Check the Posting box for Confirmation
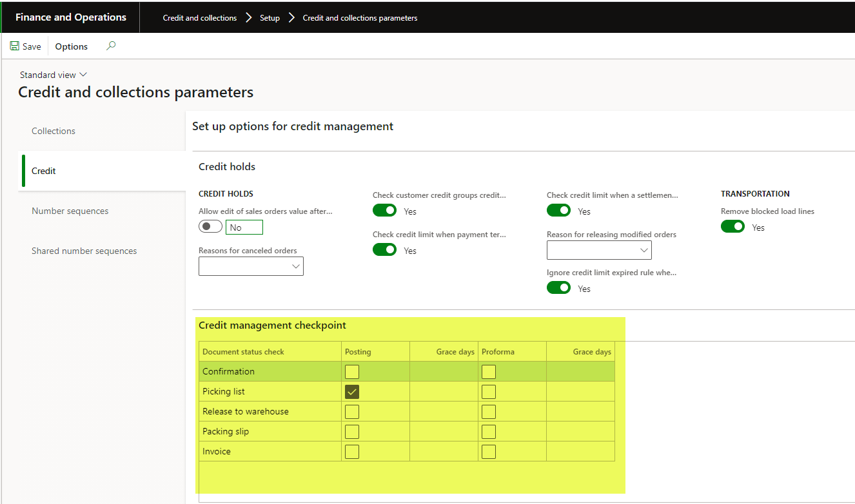 pyautogui.click(x=352, y=371)
